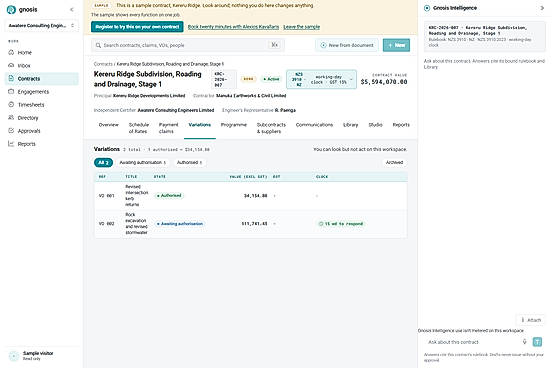Click the Contracts breadcrumb link

pos(103,64)
